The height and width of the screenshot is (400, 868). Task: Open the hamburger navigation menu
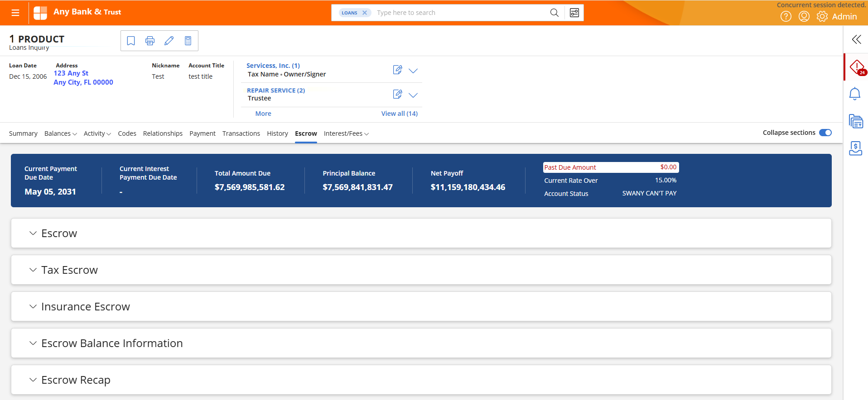pos(15,13)
